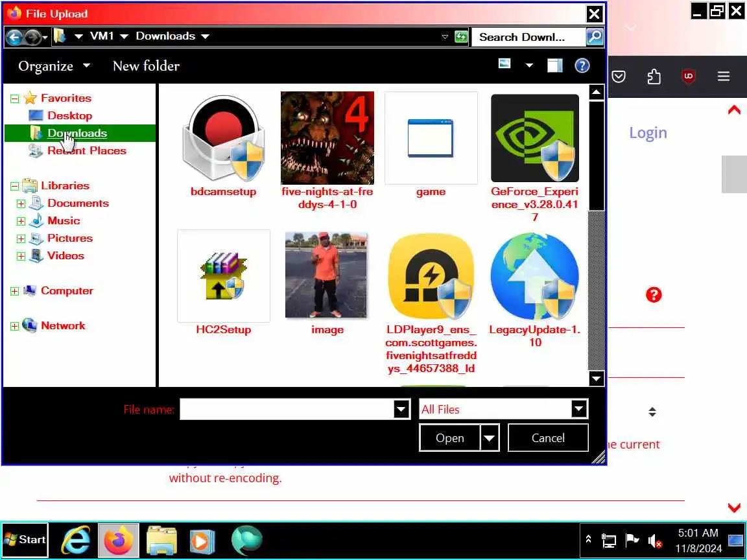Select the LDPlayer9 installer icon

pos(431,276)
